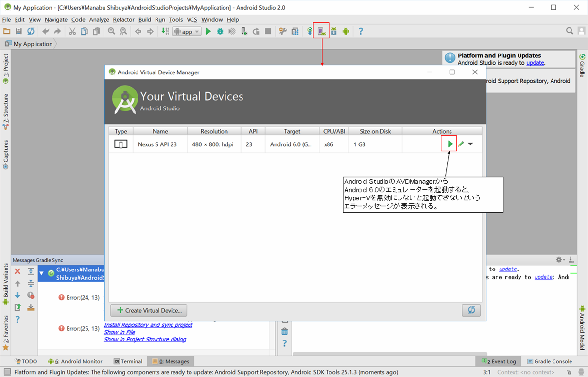Click the Debug bug icon in toolbar
Viewport: 588px width, 377px height.
[220, 31]
